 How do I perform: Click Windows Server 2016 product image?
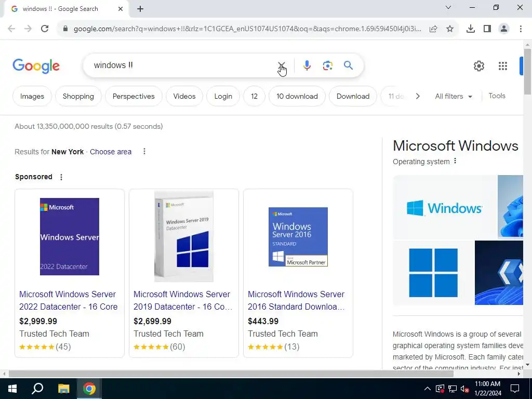click(x=298, y=237)
